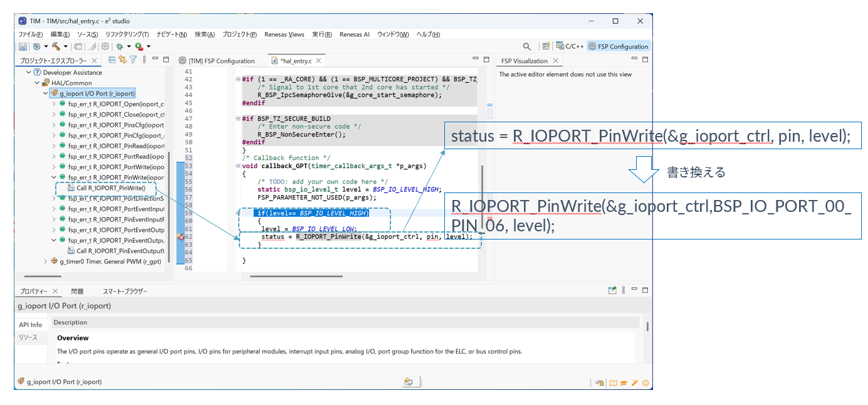Select the [TIM] FSP Configuration editor tab
The image size is (868, 405).
tap(217, 61)
